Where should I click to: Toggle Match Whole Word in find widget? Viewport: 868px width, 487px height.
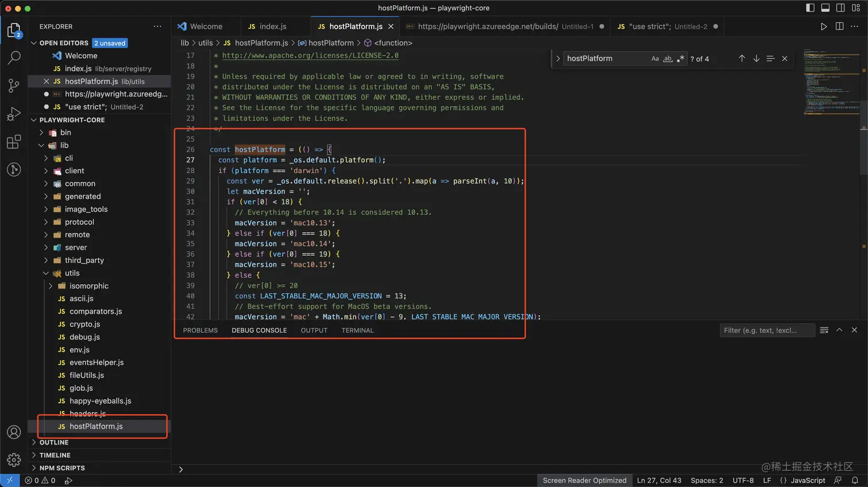(668, 59)
